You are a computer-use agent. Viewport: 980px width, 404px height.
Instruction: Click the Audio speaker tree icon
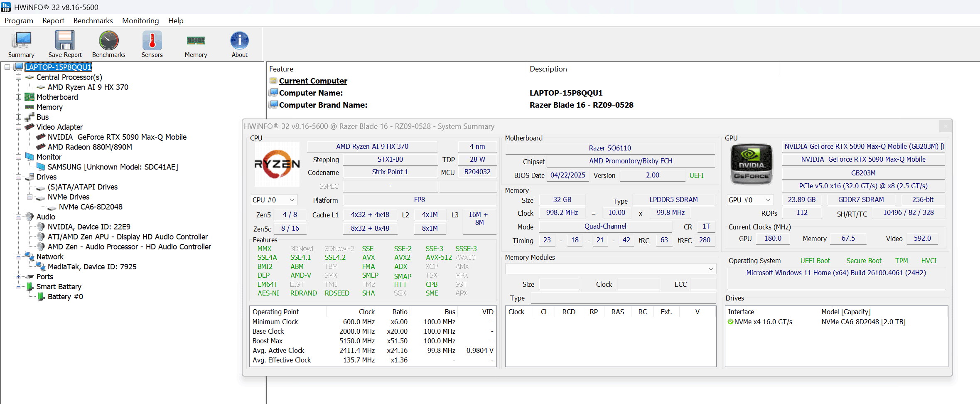[29, 217]
